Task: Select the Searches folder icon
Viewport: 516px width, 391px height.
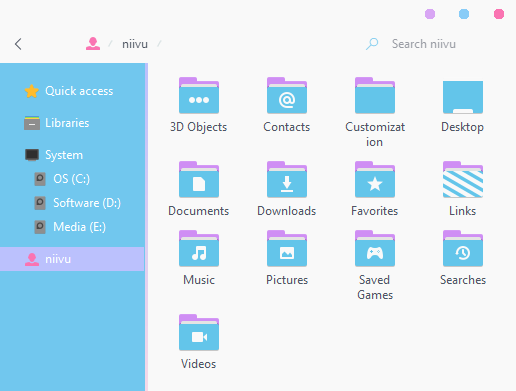Action: 463,248
